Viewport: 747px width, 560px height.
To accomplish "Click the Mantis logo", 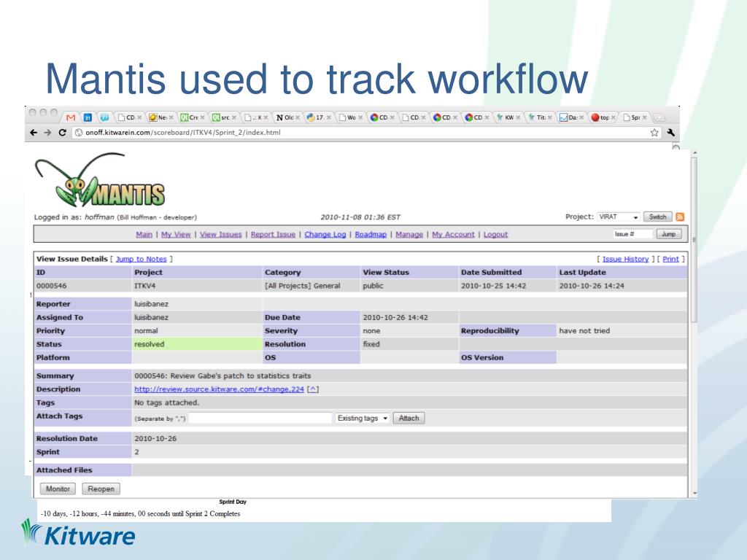I will pos(99,181).
